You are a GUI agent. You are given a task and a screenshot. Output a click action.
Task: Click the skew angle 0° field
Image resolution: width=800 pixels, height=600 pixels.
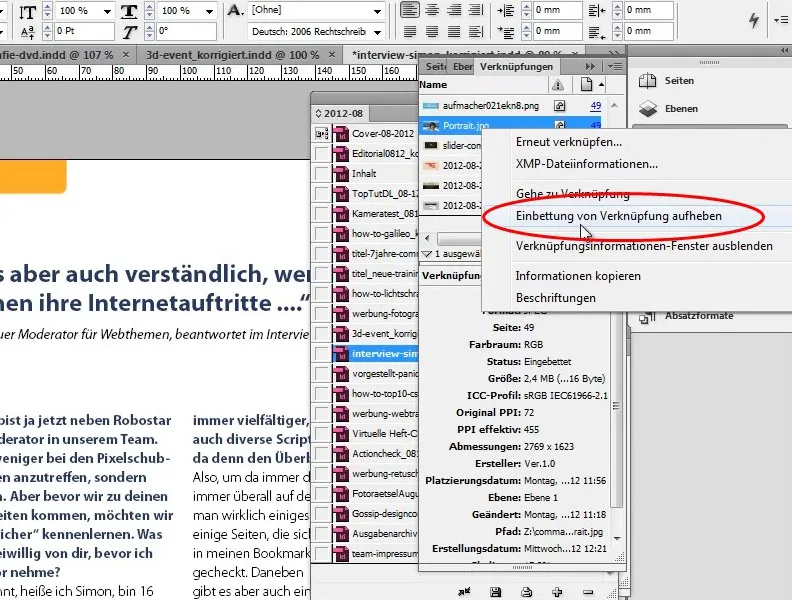point(186,31)
